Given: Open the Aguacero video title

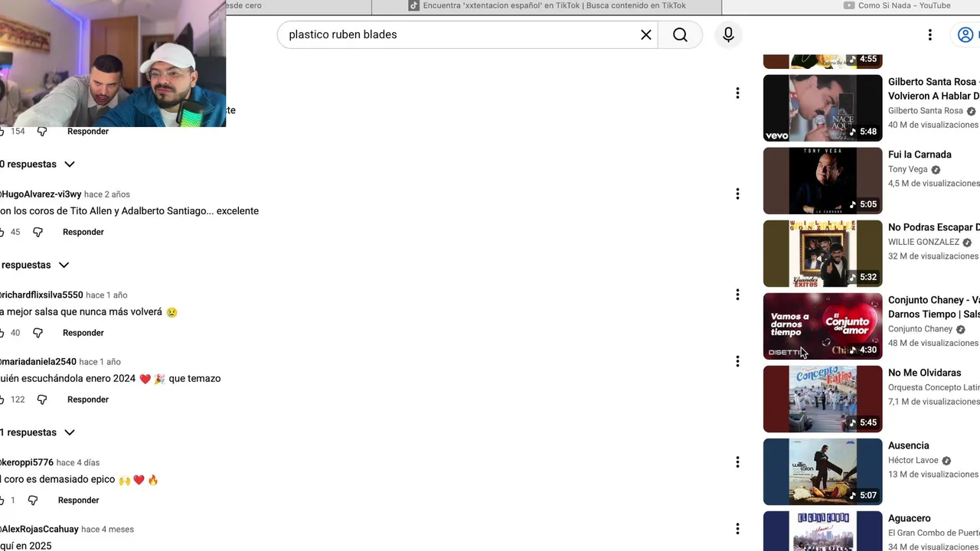Looking at the screenshot, I should click(909, 518).
